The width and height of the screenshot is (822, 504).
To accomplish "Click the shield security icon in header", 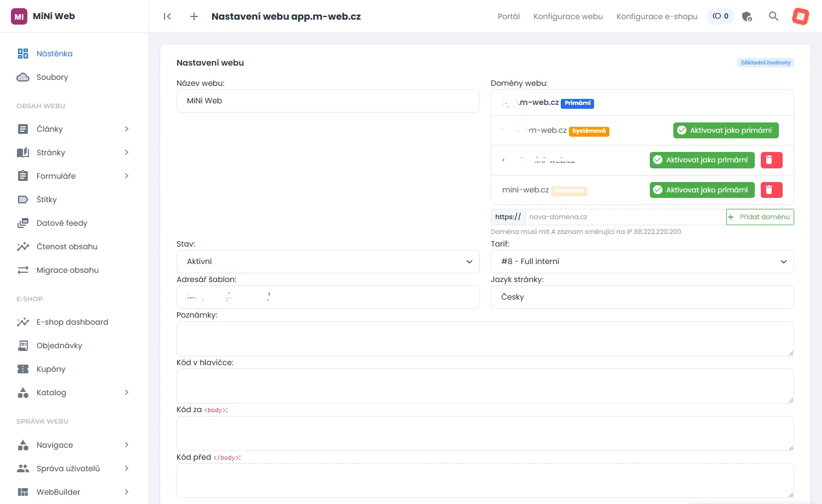I will coord(747,16).
